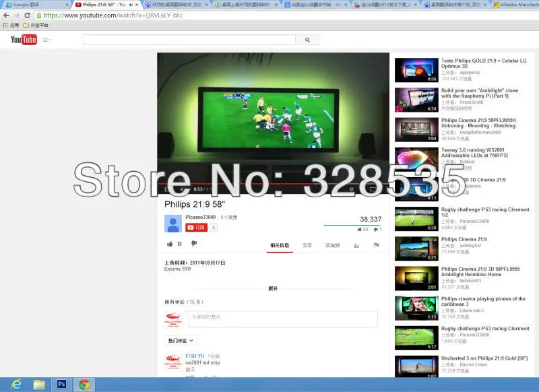This screenshot has height=392, width=539.
Task: Open uploader DougHeffernan2009 channel link
Action: point(480,132)
